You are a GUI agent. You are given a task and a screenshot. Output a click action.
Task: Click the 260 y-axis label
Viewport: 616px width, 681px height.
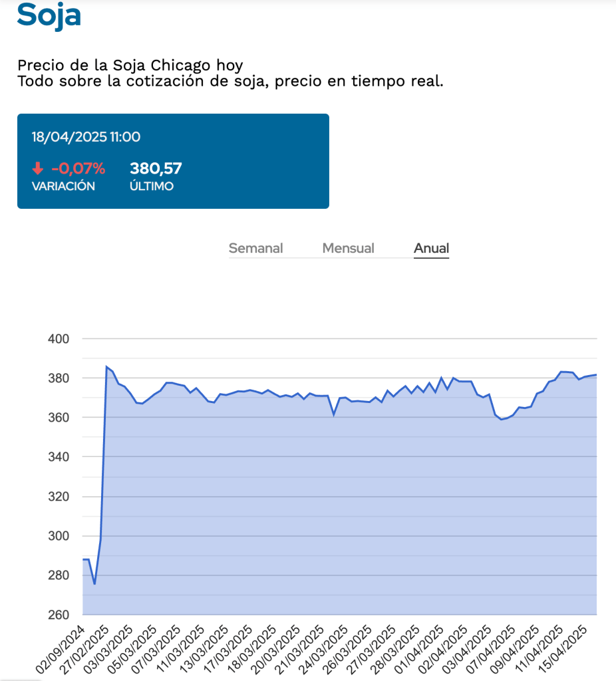click(59, 614)
